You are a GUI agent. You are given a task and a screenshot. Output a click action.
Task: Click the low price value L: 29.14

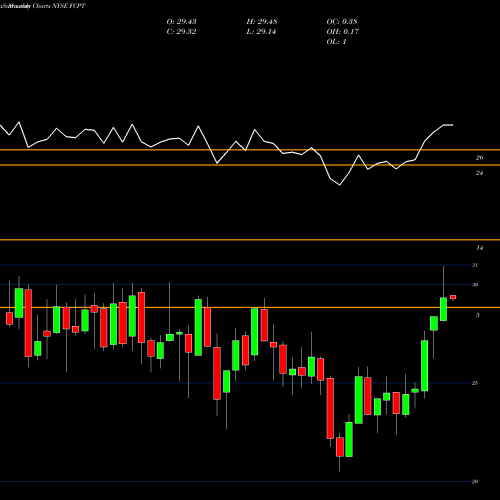pyautogui.click(x=261, y=32)
